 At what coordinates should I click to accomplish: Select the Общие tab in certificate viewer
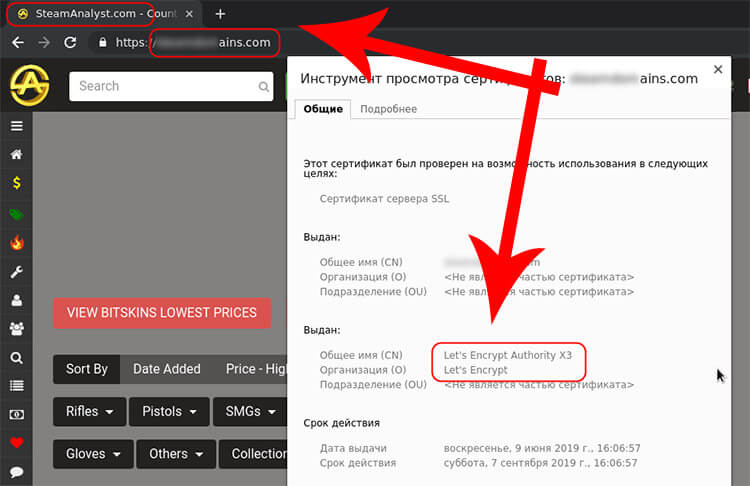point(323,109)
